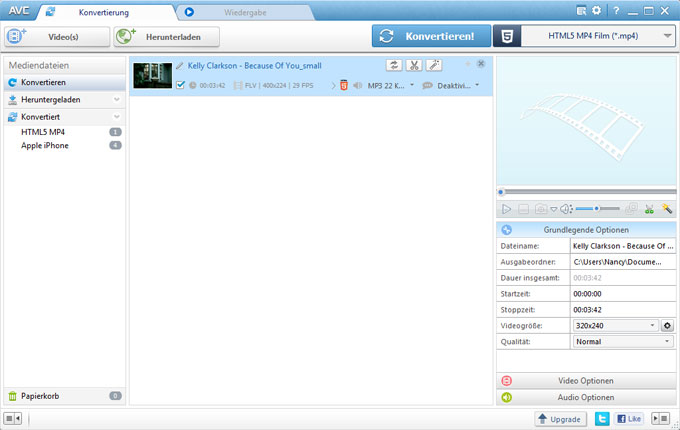680x430 pixels.
Task: Open the scissors cut tool on the file row
Action: (x=414, y=65)
